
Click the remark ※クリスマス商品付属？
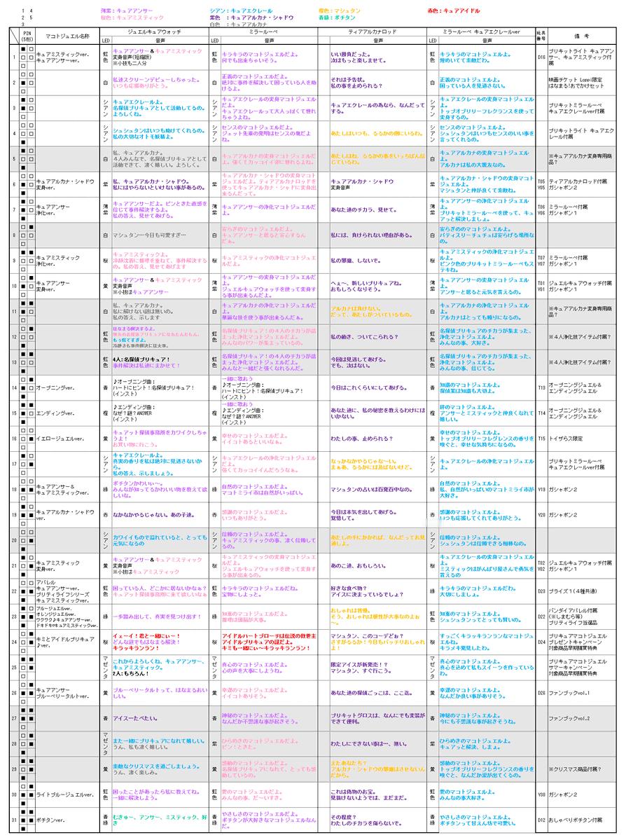point(575,769)
